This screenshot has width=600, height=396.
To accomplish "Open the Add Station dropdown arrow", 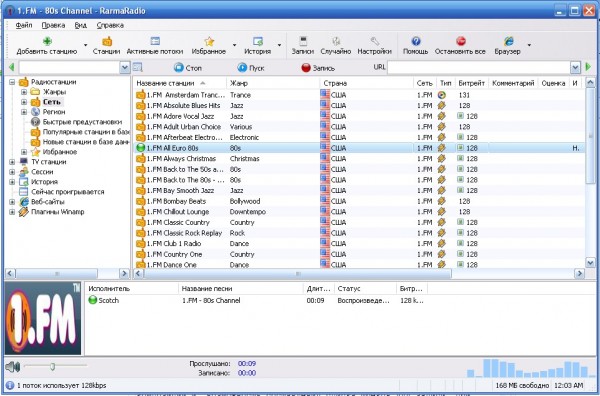I will pos(85,45).
